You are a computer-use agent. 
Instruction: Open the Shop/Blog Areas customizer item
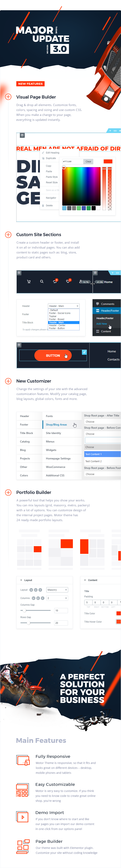(x=56, y=425)
